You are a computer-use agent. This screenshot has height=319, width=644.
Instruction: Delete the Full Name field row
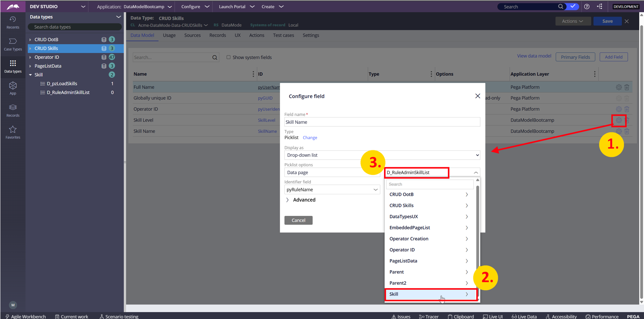tap(627, 87)
